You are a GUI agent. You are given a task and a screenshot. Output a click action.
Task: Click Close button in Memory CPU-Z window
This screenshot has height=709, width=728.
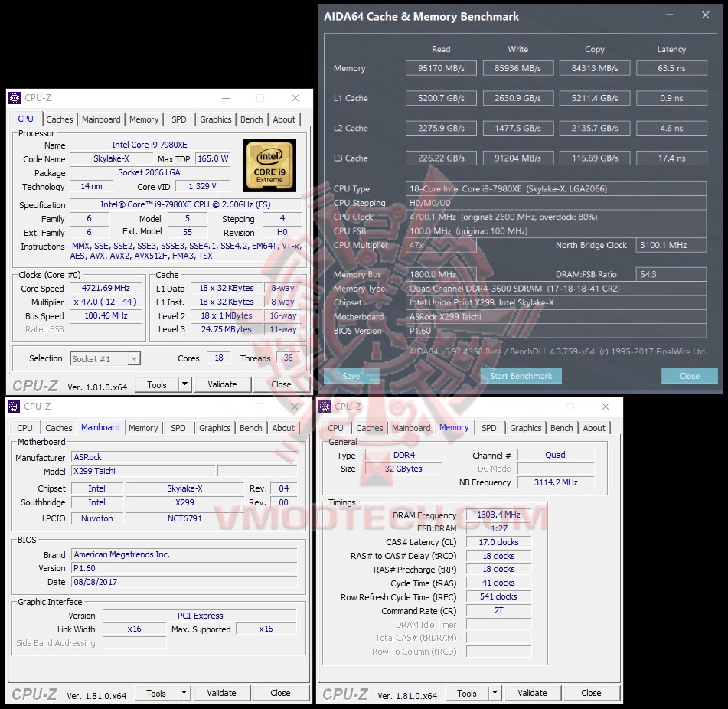click(x=591, y=693)
